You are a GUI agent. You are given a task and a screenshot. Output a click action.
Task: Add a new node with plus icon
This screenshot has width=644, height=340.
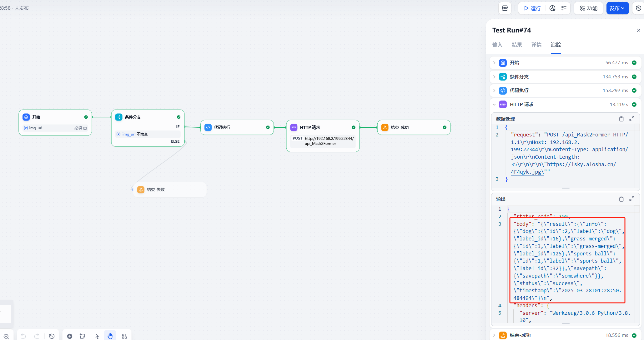(x=70, y=336)
